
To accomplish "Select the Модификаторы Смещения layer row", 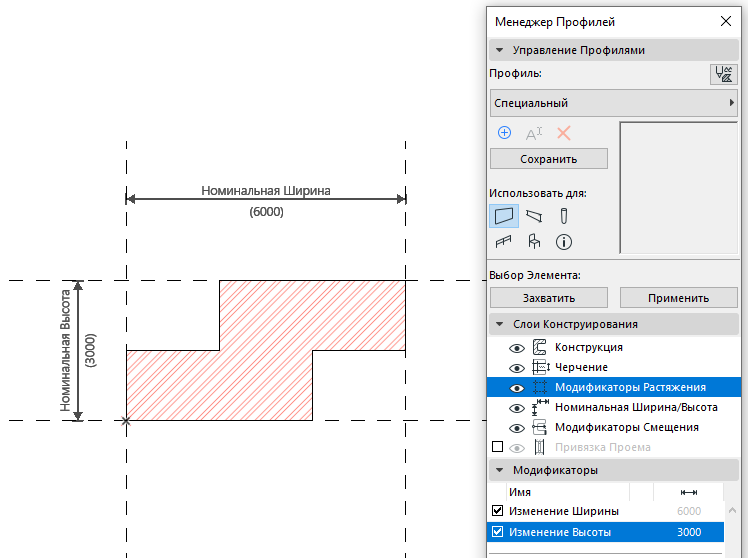I will tap(614, 427).
